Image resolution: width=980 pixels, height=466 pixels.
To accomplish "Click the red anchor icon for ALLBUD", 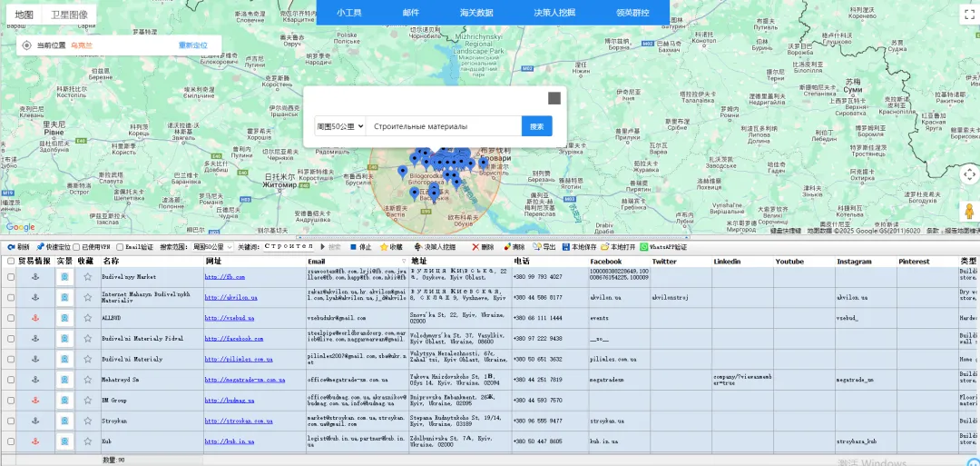I will pyautogui.click(x=35, y=318).
